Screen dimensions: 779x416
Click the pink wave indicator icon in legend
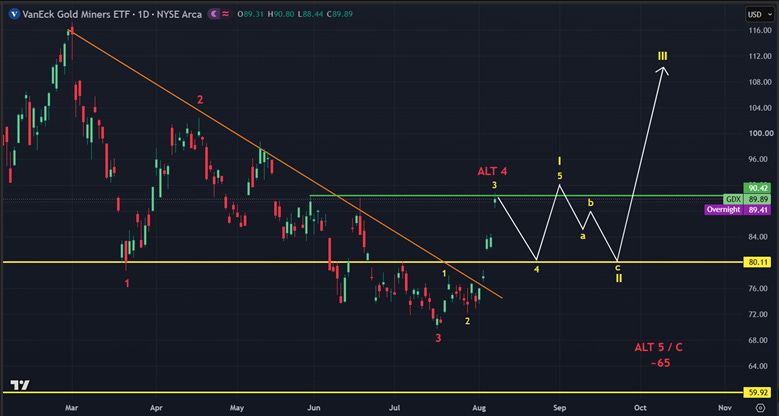click(x=226, y=14)
